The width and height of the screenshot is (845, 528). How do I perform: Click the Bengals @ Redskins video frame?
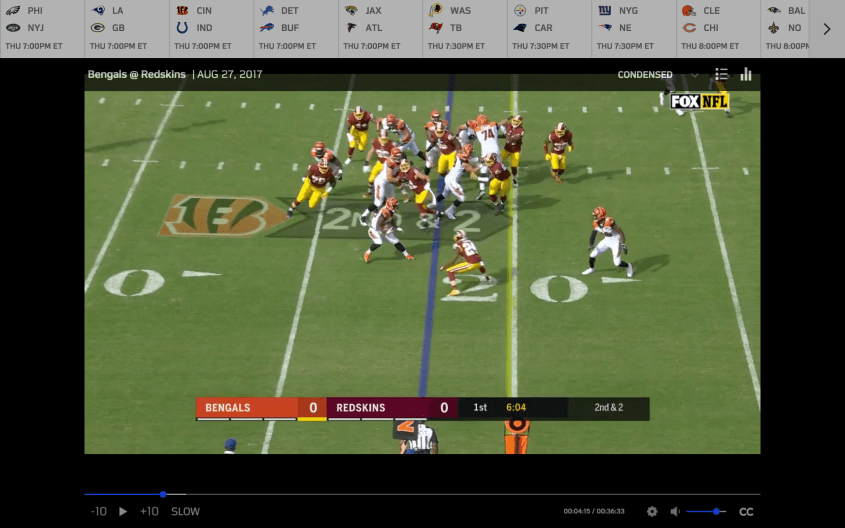422,260
